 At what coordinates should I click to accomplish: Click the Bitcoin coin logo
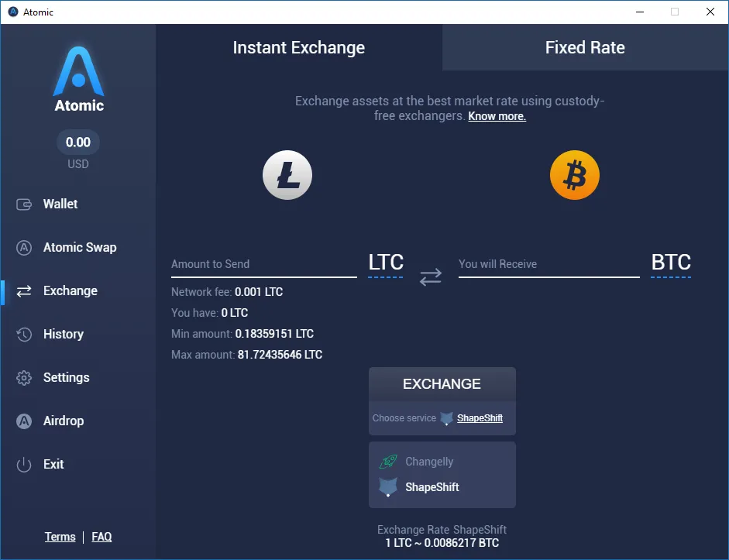pos(575,175)
